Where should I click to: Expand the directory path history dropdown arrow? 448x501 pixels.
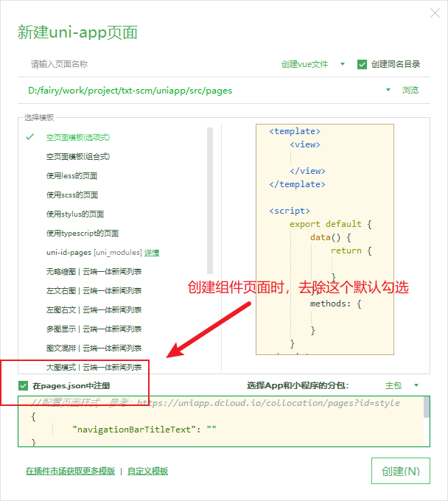coord(388,90)
